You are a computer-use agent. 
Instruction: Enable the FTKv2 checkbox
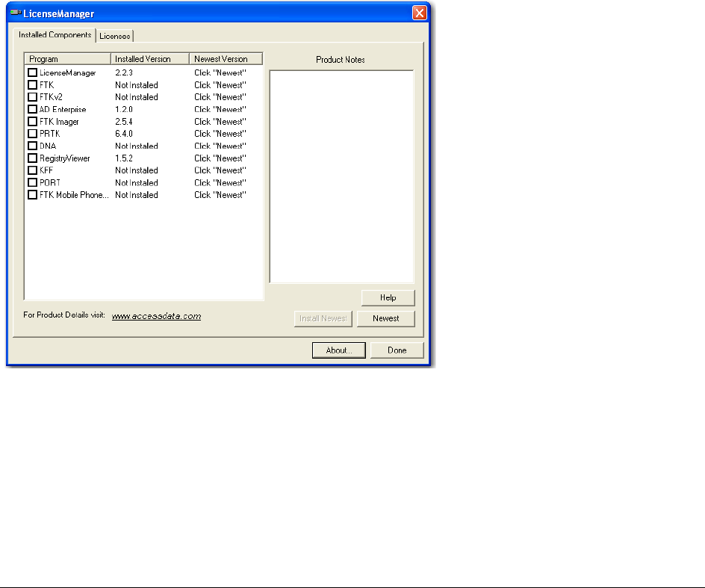coord(32,96)
